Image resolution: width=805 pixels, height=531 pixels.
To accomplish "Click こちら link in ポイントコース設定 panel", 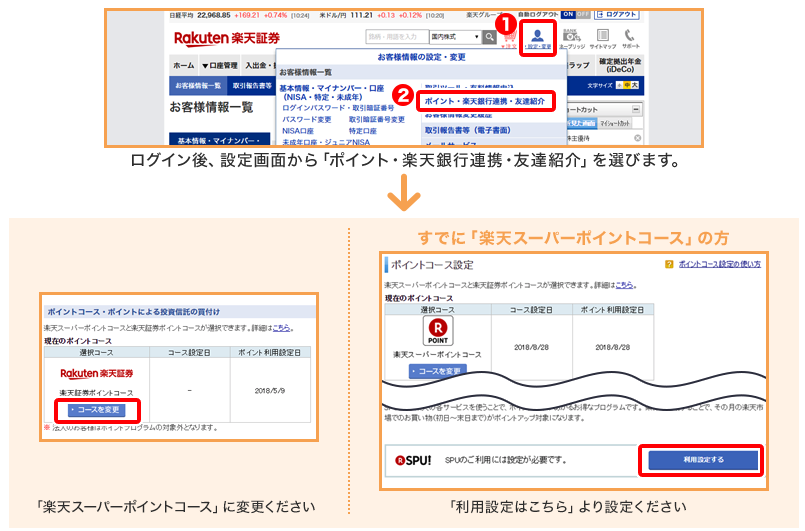I will tap(624, 285).
